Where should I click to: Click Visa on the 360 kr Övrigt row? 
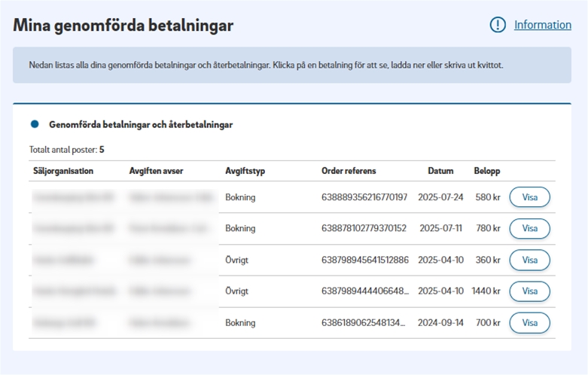click(529, 260)
